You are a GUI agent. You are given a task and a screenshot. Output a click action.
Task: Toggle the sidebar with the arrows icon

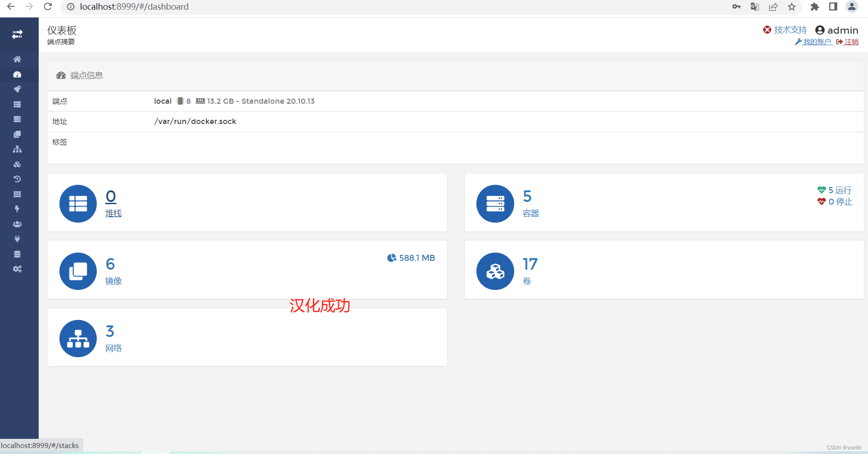click(18, 35)
